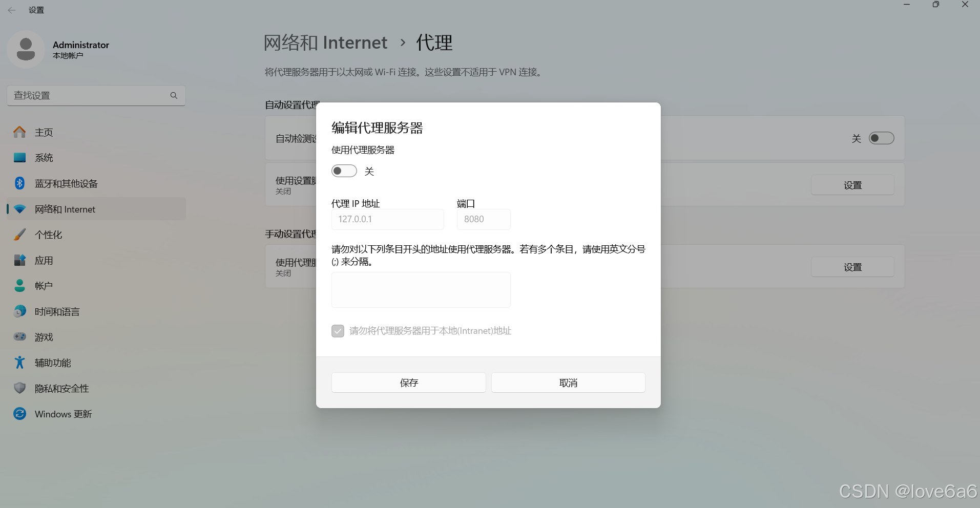Click the Administrator avatar icon
Screen dimensions: 980x508
(26, 49)
